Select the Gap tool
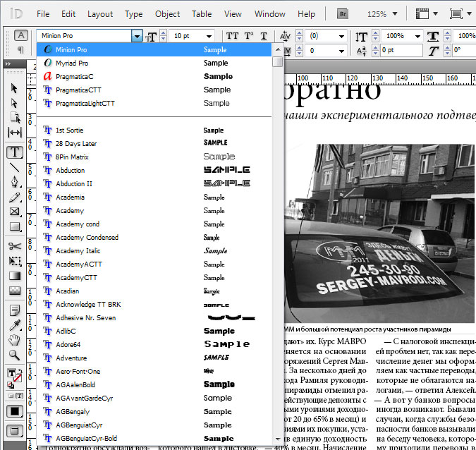 [x=15, y=133]
